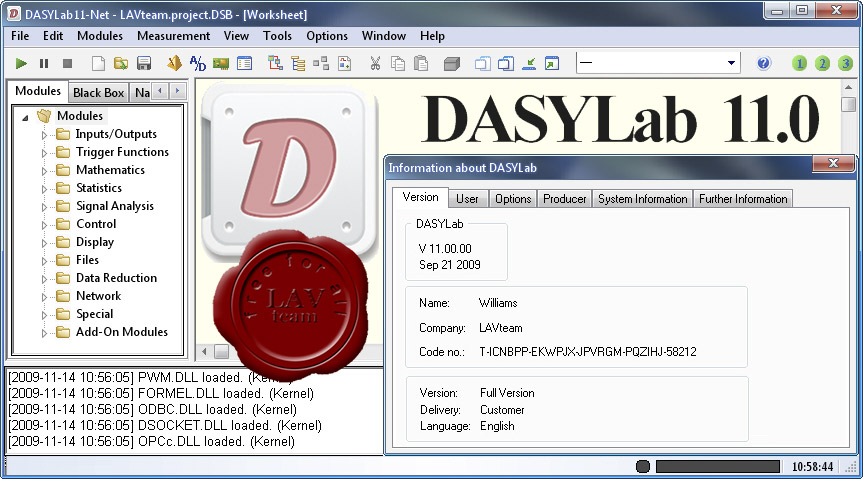Expand the Trigger Functions folder
Screen dimensions: 863x479
click(44, 153)
